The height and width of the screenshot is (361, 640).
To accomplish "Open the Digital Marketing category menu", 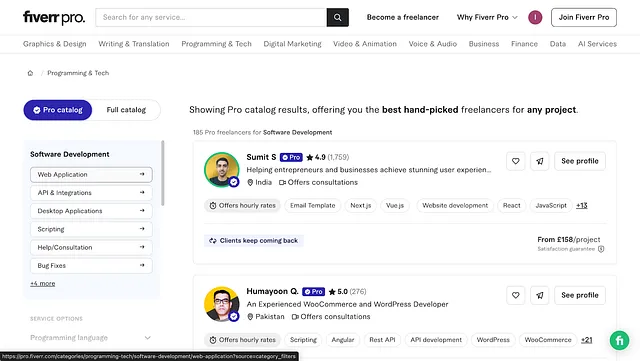I will pyautogui.click(x=292, y=44).
